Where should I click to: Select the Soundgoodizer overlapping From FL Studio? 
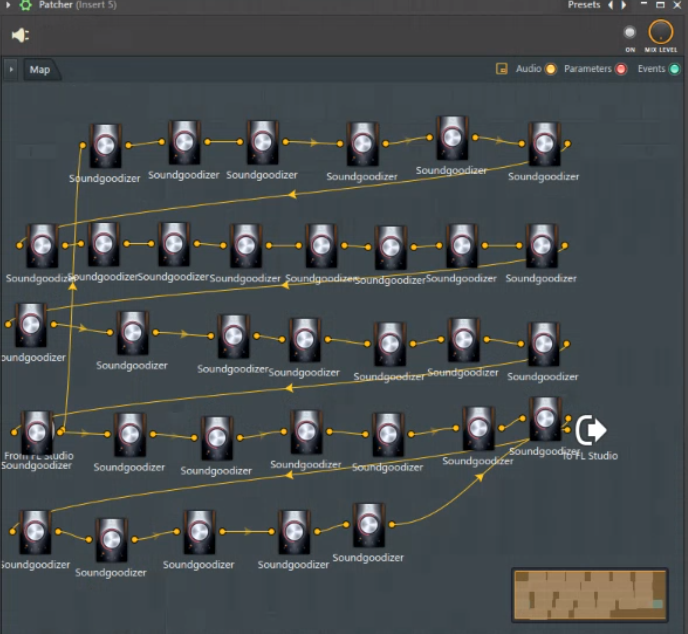37,433
